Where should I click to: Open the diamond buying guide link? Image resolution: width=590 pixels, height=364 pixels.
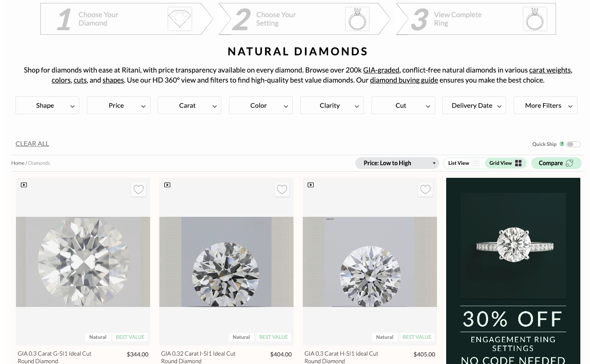[403, 80]
